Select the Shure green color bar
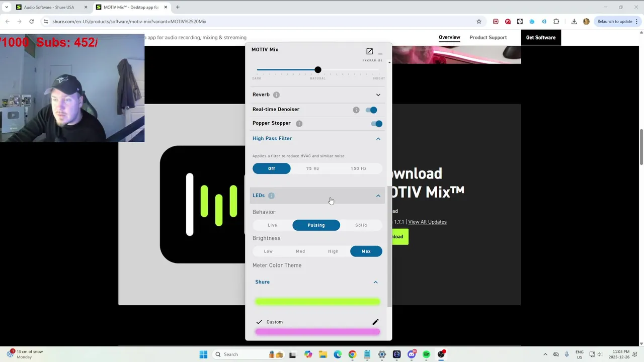The image size is (644, 362). pyautogui.click(x=317, y=302)
